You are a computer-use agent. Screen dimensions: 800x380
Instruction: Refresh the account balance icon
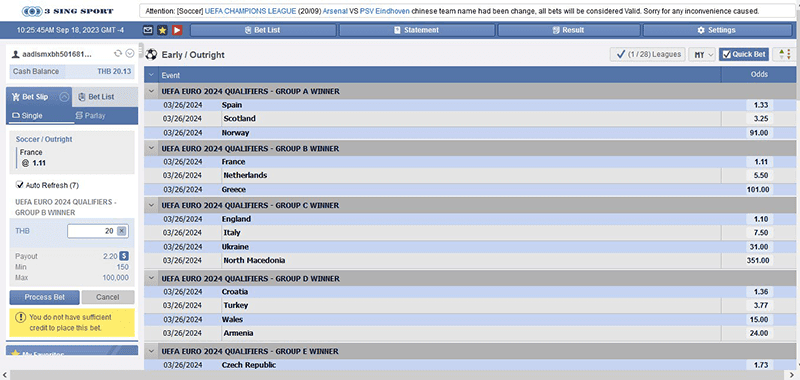(118, 53)
